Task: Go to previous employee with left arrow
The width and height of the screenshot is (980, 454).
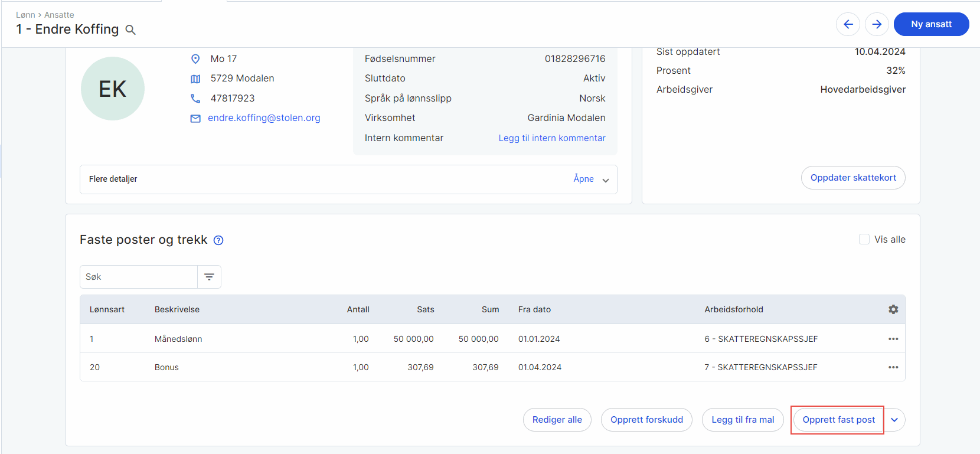Action: click(848, 24)
